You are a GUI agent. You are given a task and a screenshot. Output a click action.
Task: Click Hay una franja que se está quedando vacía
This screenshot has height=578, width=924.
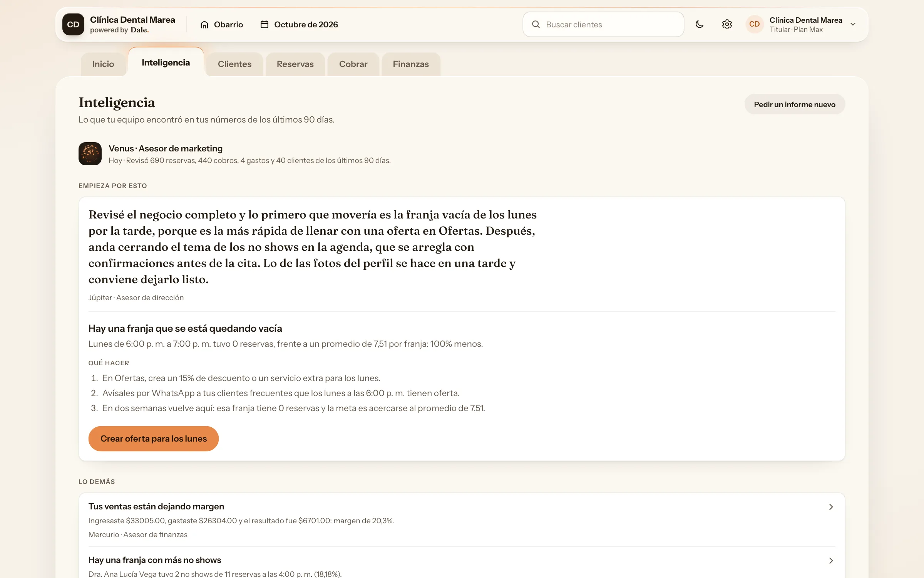tap(185, 328)
